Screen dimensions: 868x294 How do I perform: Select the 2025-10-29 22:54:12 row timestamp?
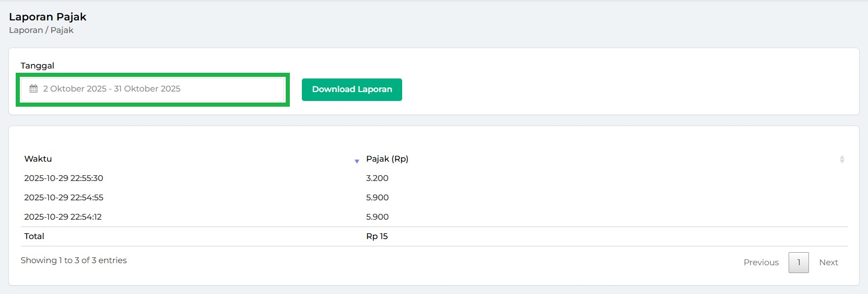click(x=63, y=217)
